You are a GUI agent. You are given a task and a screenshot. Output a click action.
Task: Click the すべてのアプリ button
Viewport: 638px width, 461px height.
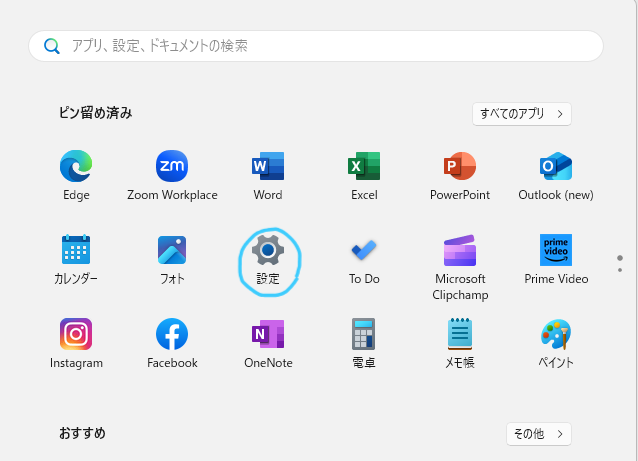[521, 113]
